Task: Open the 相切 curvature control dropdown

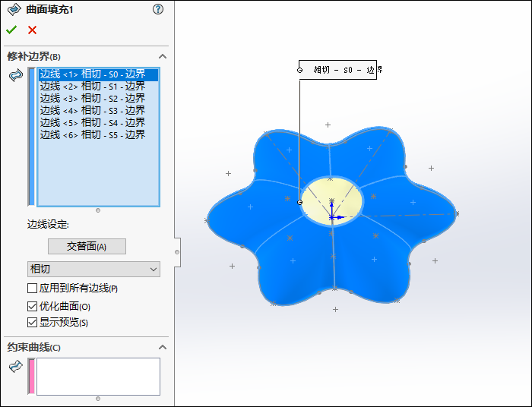Action: pos(93,269)
